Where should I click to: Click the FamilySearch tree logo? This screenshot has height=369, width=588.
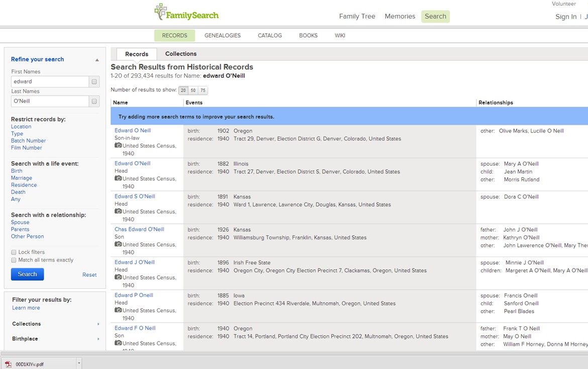pos(186,12)
